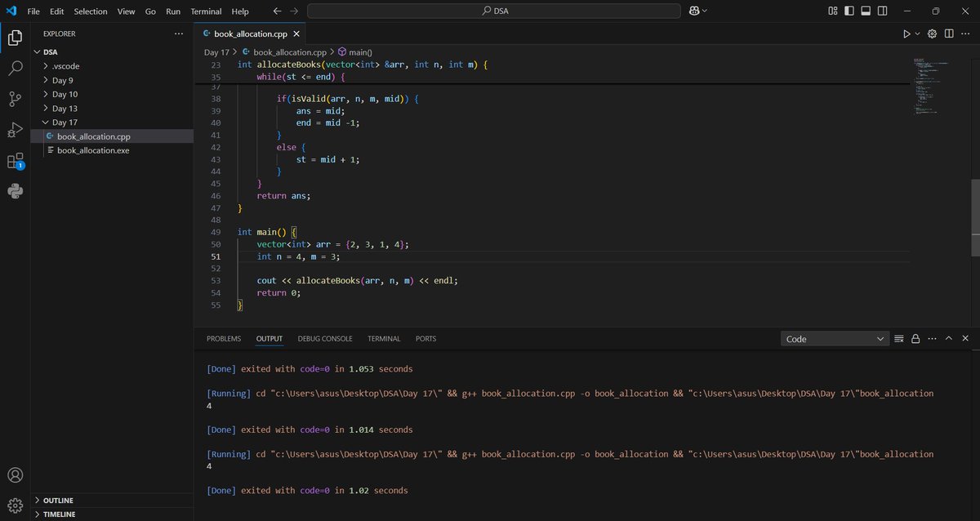This screenshot has width=980, height=521.
Task: Switch to the Ports panel tab
Action: click(x=426, y=338)
